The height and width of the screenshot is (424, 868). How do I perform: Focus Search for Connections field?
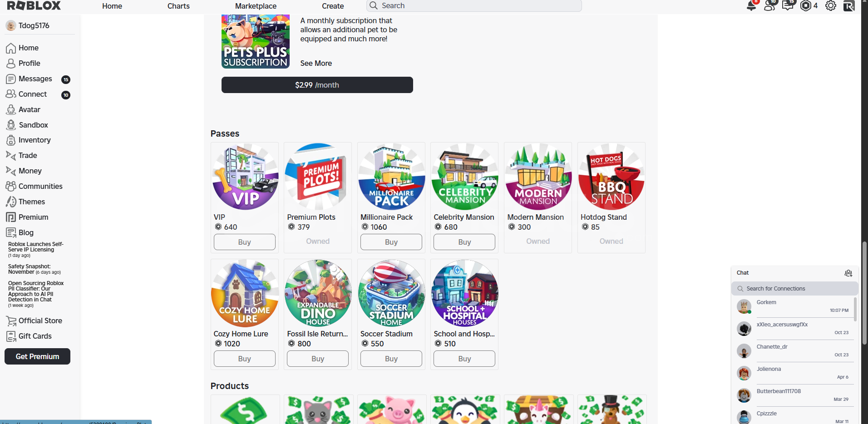[x=794, y=289]
